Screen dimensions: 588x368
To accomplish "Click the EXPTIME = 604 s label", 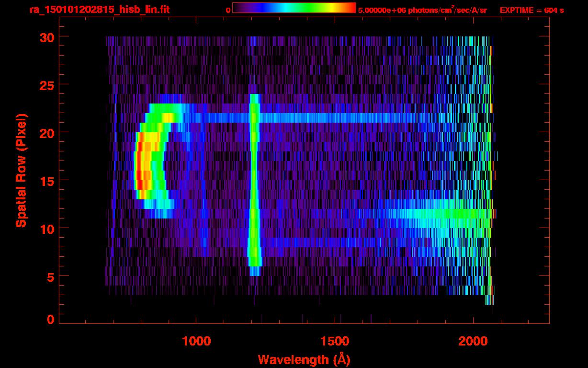I will (x=531, y=10).
